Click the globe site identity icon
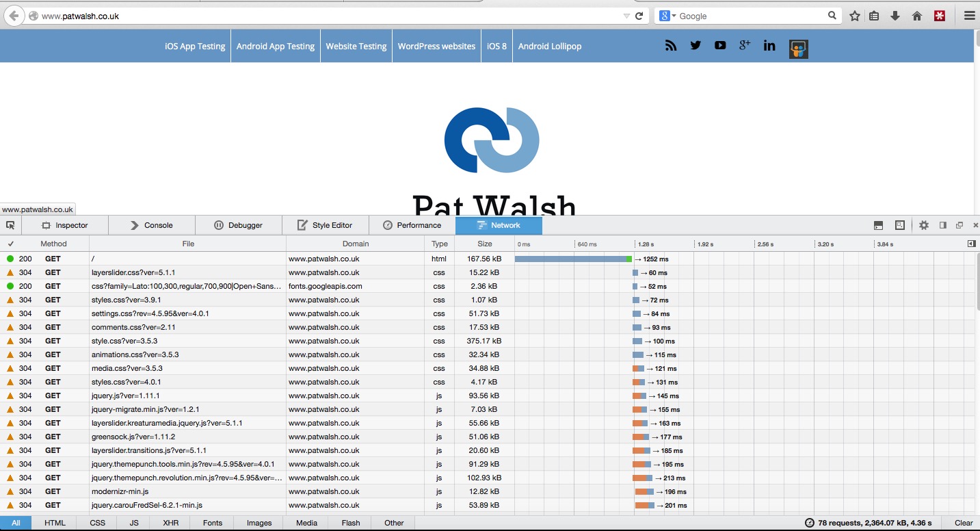Viewport: 980px width, 531px height. pyautogui.click(x=33, y=16)
